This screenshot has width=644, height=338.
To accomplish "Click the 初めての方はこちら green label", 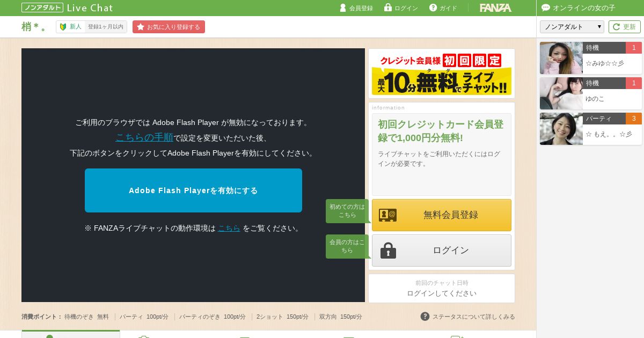I will tap(347, 211).
